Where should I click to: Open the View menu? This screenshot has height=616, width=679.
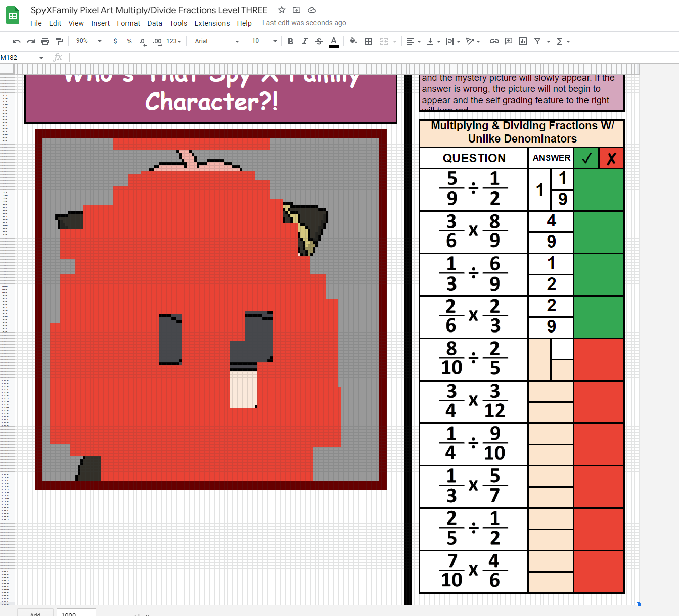[x=76, y=23]
